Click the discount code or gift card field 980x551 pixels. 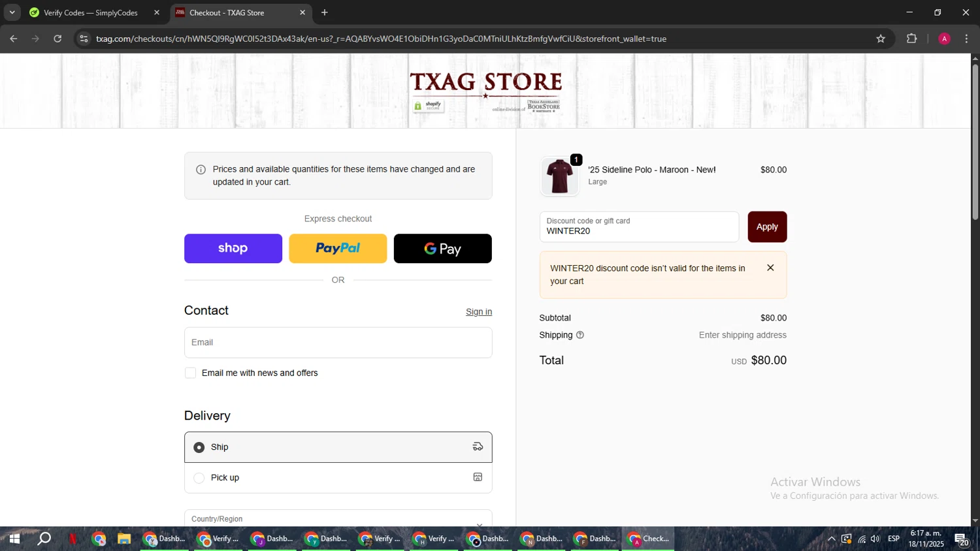click(x=639, y=227)
